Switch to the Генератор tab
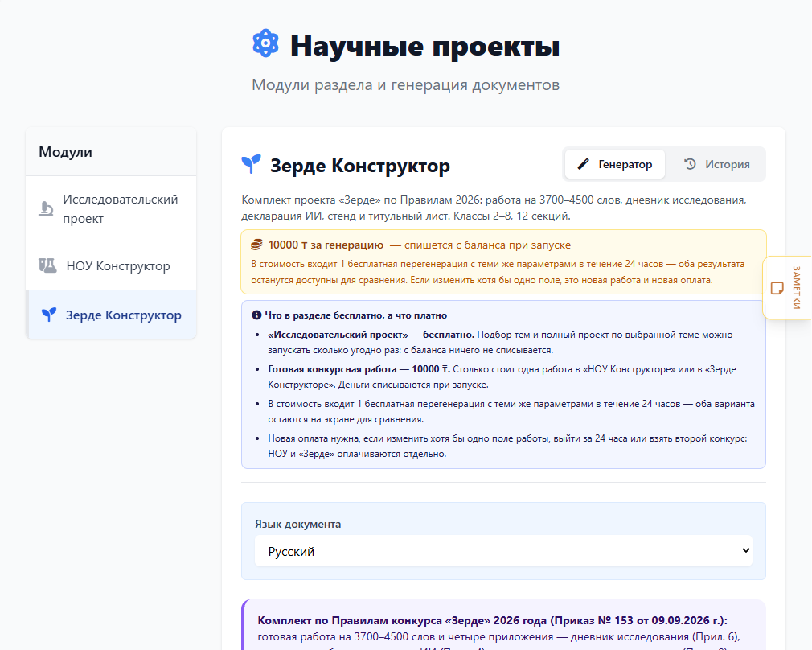This screenshot has height=650, width=812. click(x=615, y=164)
